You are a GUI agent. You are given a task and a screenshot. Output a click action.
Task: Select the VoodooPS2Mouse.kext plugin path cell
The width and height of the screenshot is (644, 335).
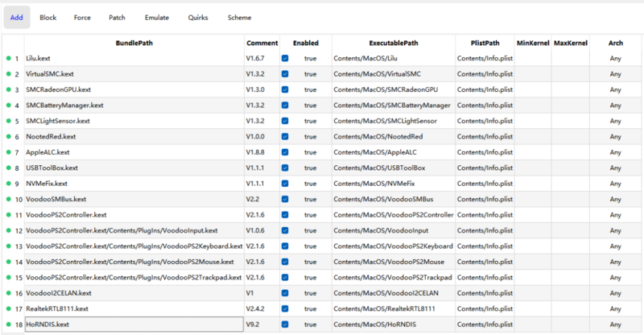coord(134,262)
